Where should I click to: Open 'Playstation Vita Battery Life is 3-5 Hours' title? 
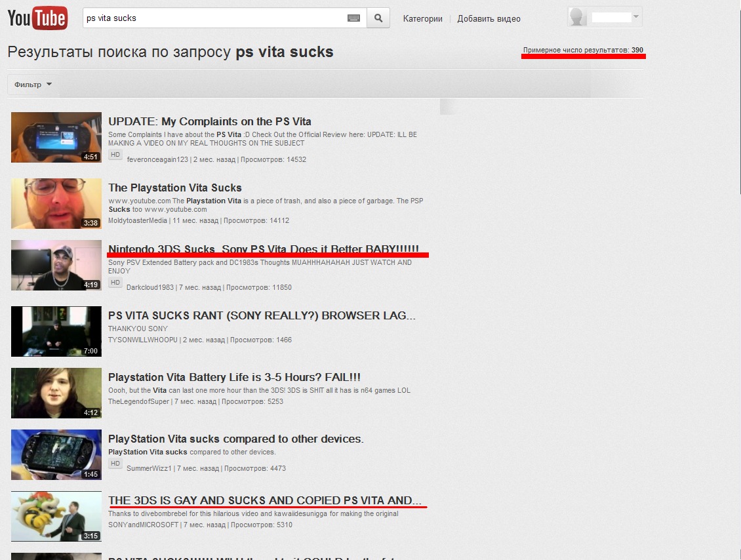pyautogui.click(x=234, y=377)
